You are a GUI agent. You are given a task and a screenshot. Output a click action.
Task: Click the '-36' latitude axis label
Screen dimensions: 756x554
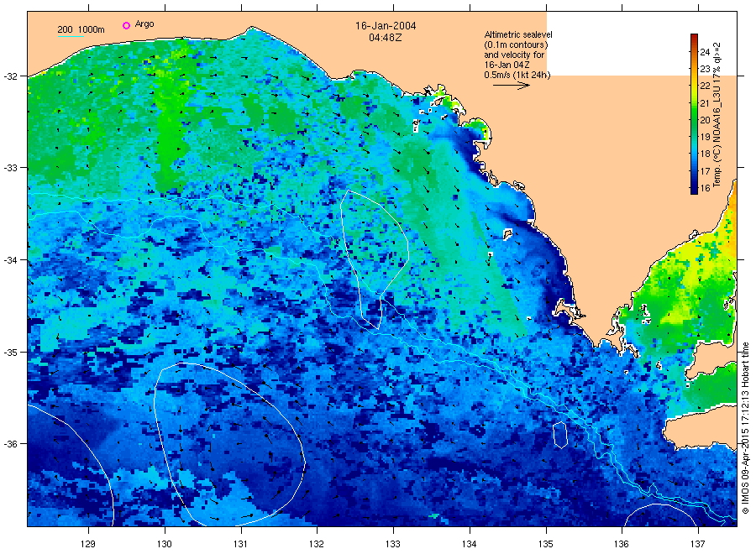click(11, 444)
